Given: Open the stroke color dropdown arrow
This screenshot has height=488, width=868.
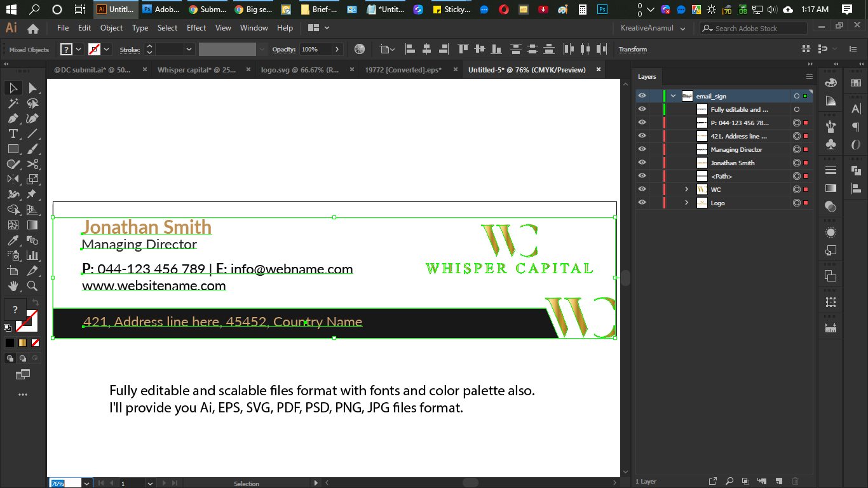Looking at the screenshot, I should (x=107, y=49).
